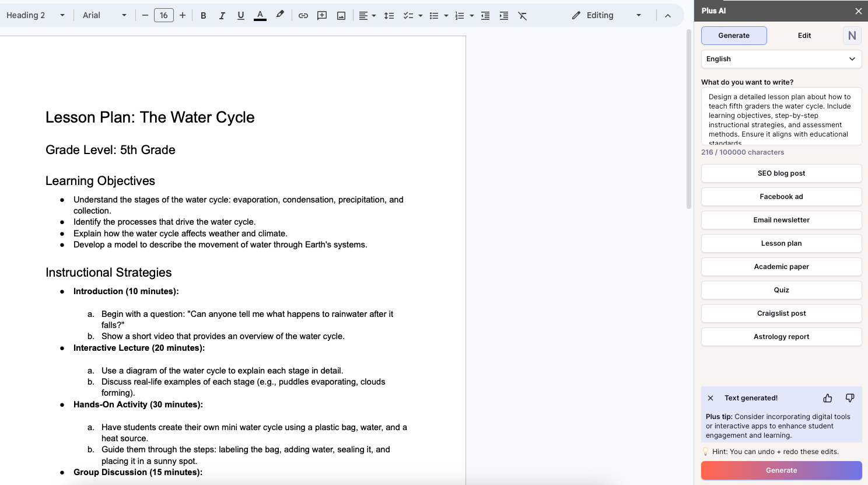Screen dimensions: 868x485
Task: Give thumbs down to generated text
Action: point(850,398)
